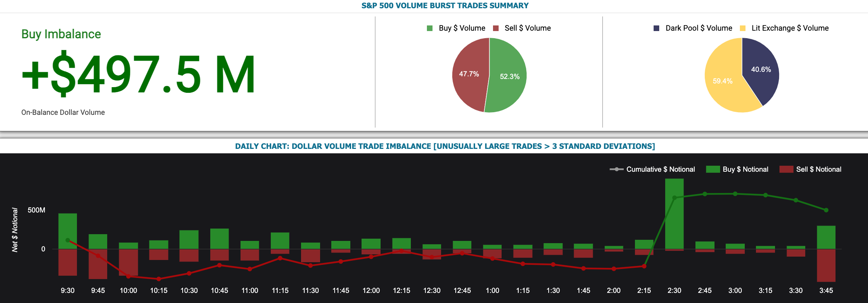Image resolution: width=868 pixels, height=303 pixels.
Task: Click the tall green buy bar at 2:30
Action: tap(675, 214)
